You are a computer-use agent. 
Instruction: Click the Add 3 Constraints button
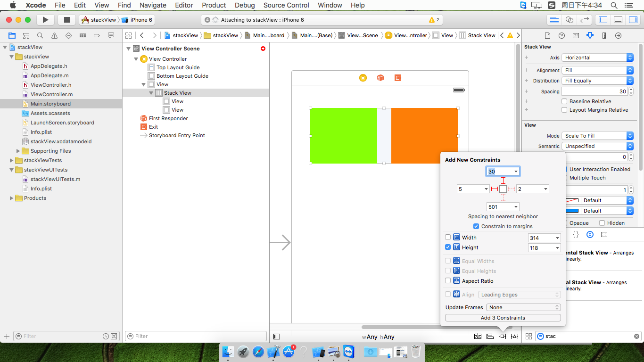click(503, 318)
